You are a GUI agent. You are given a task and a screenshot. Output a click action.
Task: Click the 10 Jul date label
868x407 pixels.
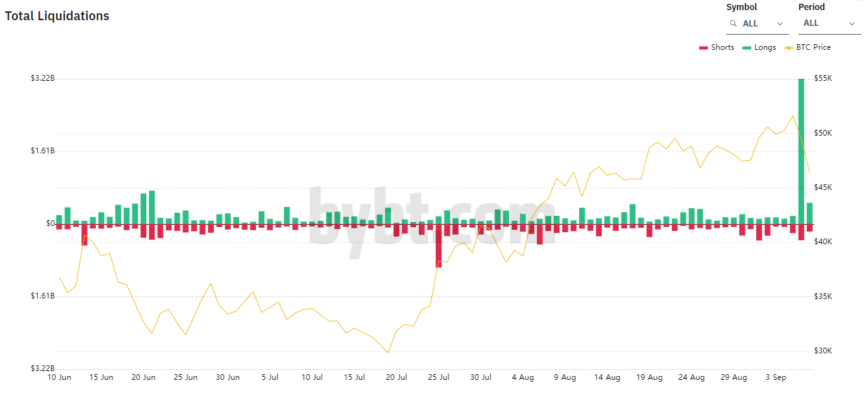312,377
